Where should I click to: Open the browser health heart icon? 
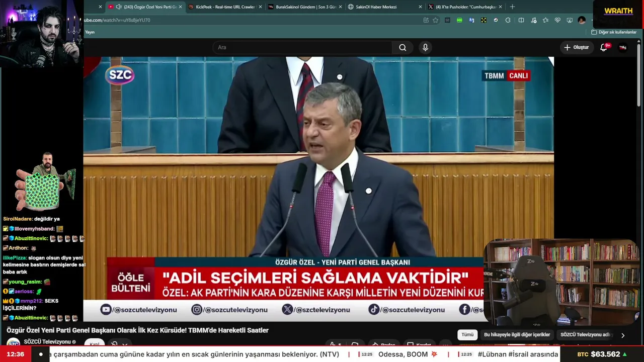557,20
